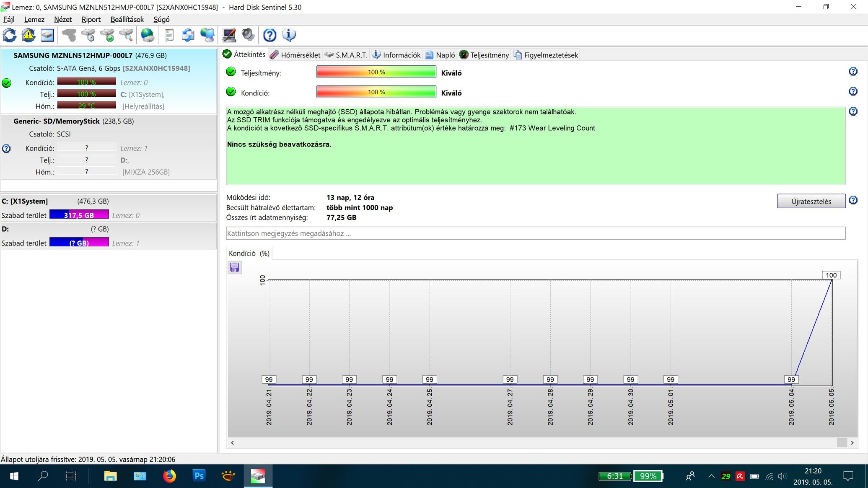
Task: Click the Kondíció 100% gradient bar
Action: point(376,92)
